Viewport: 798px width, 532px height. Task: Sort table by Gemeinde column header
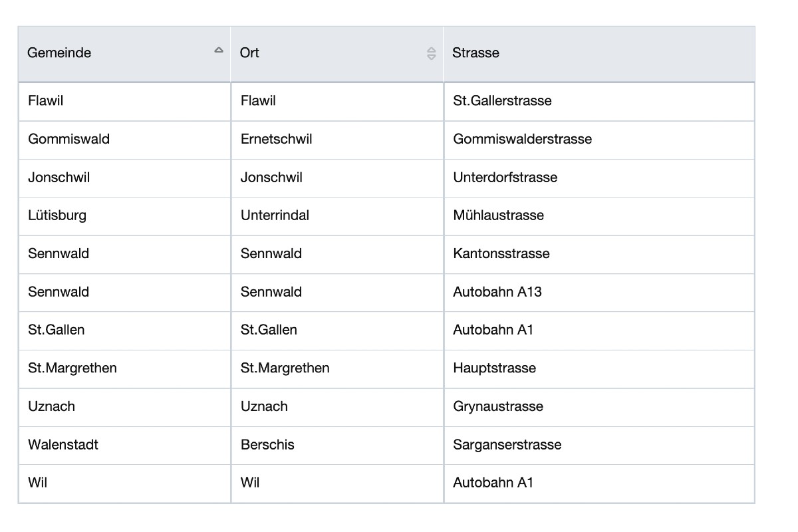point(59,53)
